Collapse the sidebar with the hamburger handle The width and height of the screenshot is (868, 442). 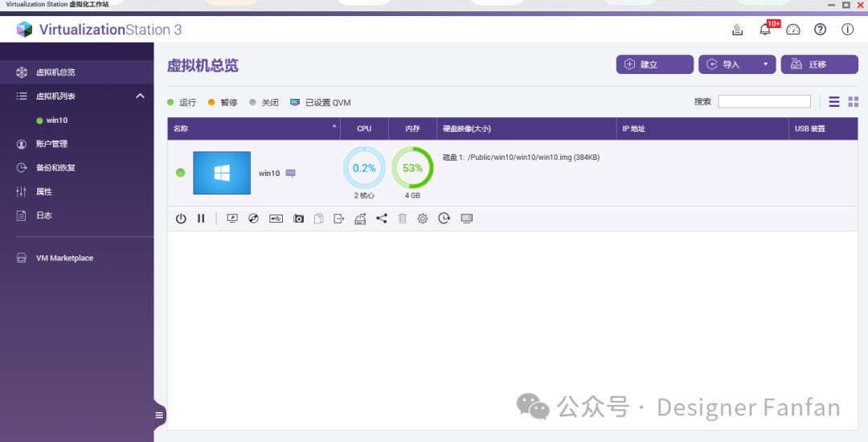[x=159, y=415]
